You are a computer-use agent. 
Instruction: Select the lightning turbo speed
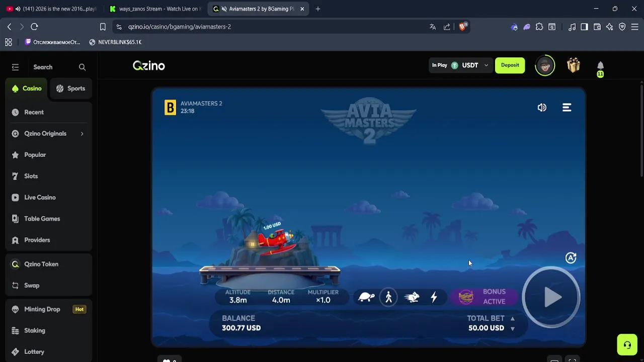[x=434, y=297]
